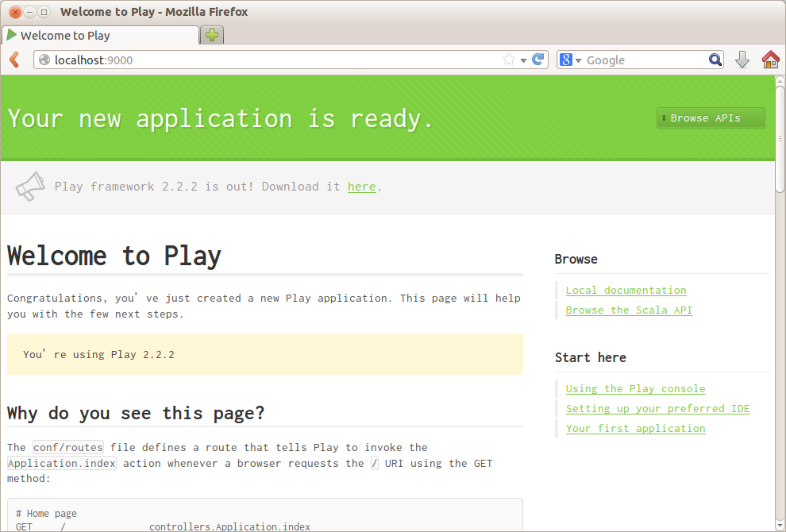Open Local documentation
The image size is (786, 532).
pyautogui.click(x=625, y=290)
